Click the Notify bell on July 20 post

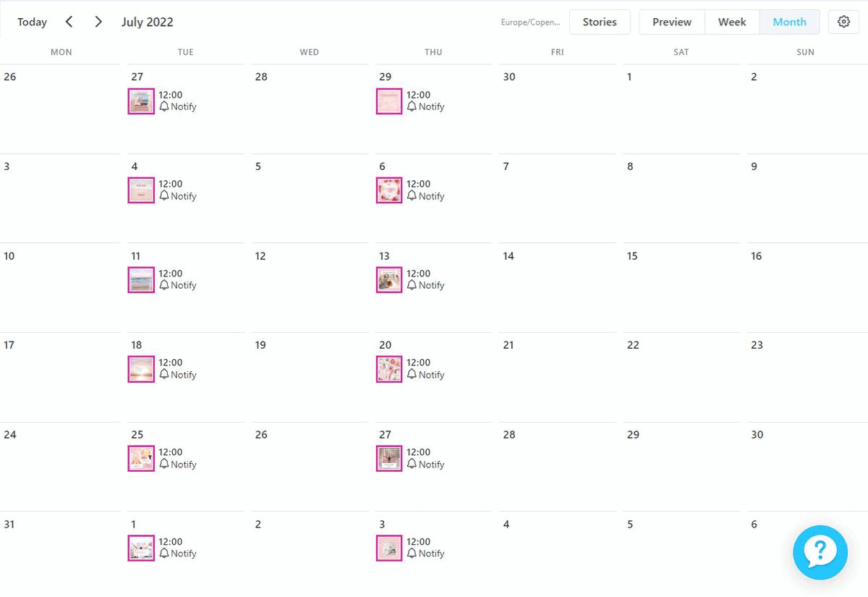point(412,375)
